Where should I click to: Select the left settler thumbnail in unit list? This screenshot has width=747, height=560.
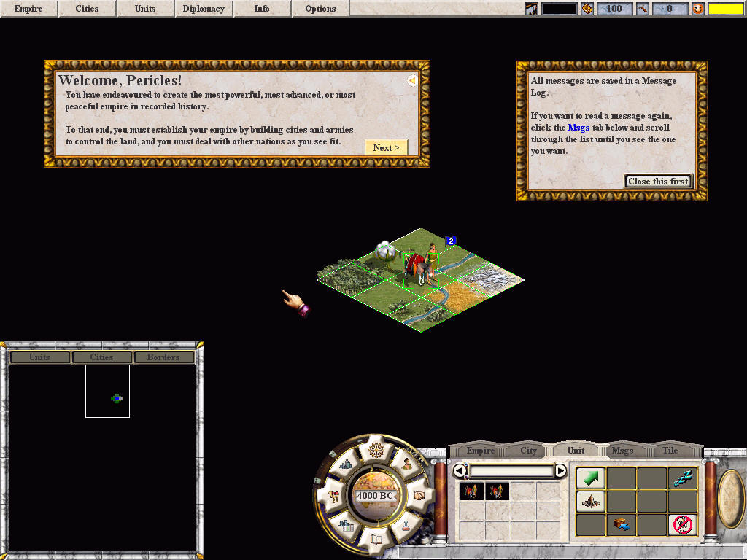point(472,491)
